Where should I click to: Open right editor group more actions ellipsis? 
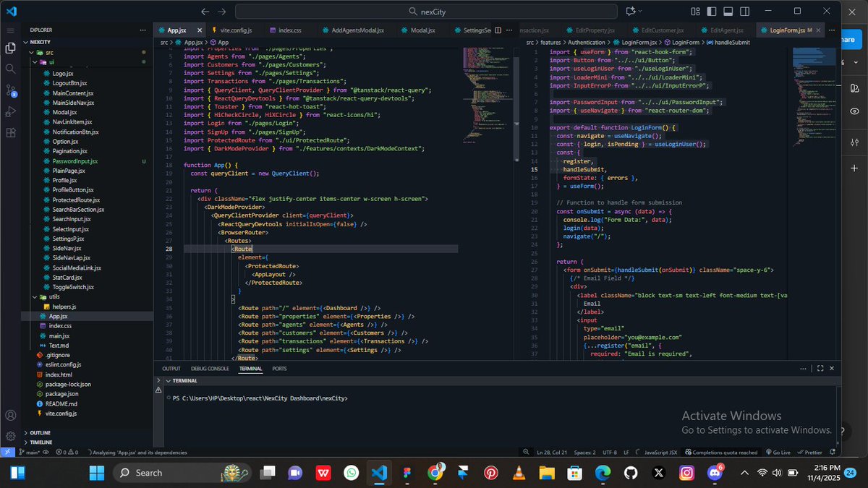click(x=833, y=30)
